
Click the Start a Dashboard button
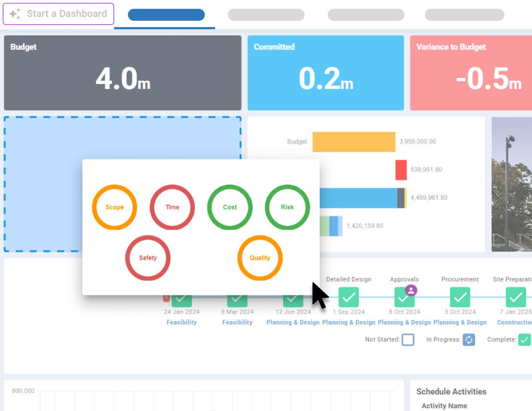coord(58,14)
